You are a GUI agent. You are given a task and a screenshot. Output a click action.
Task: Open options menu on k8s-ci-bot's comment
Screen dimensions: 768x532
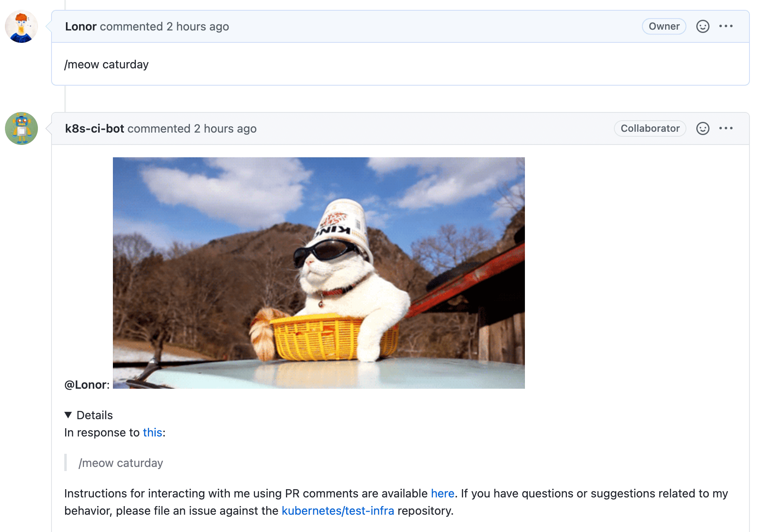point(726,128)
